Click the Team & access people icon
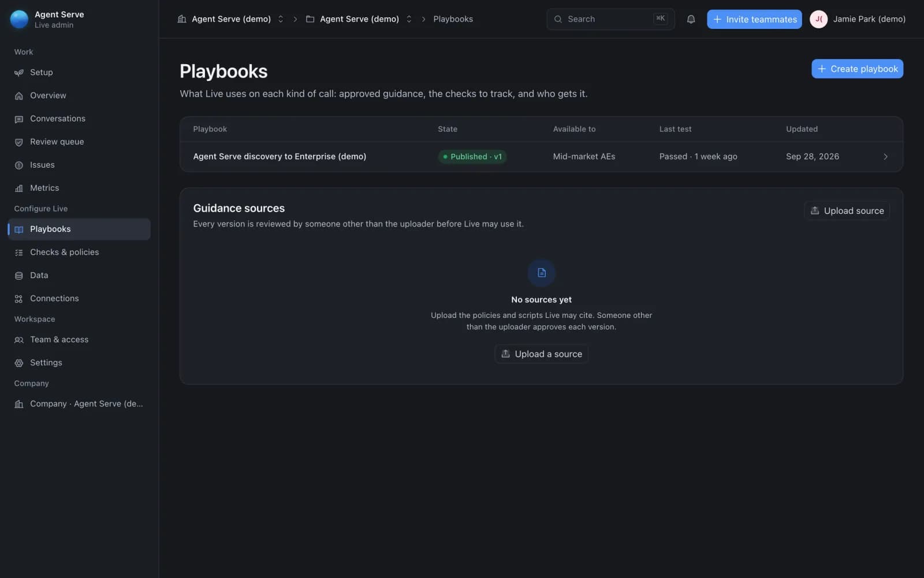This screenshot has width=924, height=578. (19, 340)
